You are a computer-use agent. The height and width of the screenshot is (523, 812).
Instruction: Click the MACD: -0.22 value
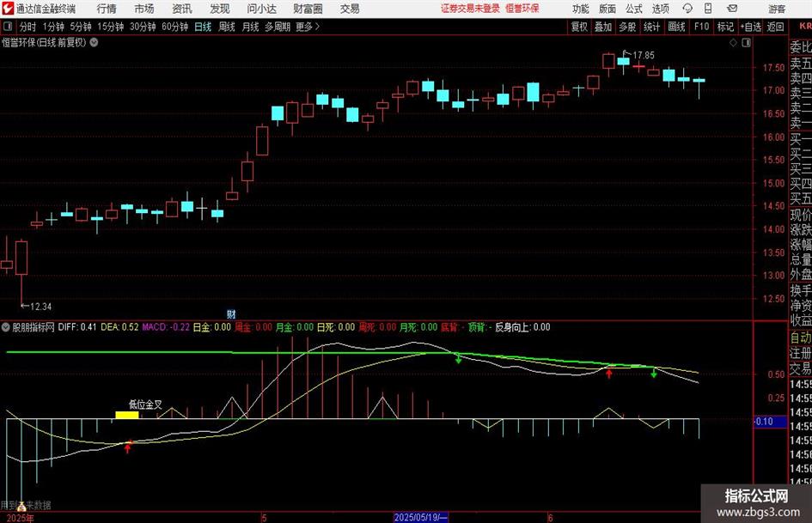pos(166,327)
